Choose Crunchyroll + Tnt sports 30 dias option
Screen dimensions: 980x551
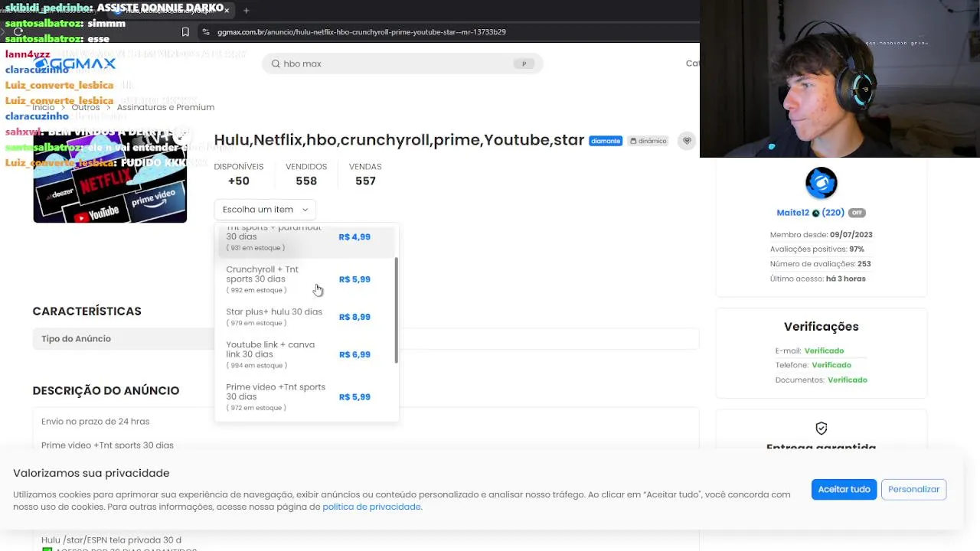(306, 279)
